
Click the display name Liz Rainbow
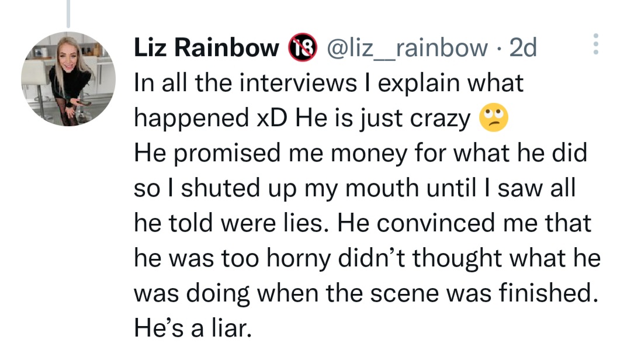pos(207,48)
